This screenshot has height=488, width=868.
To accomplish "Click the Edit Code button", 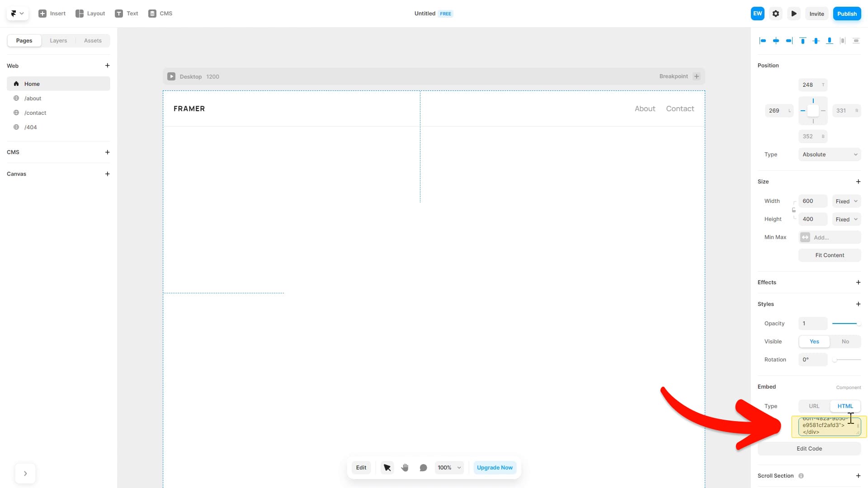I will tap(809, 449).
